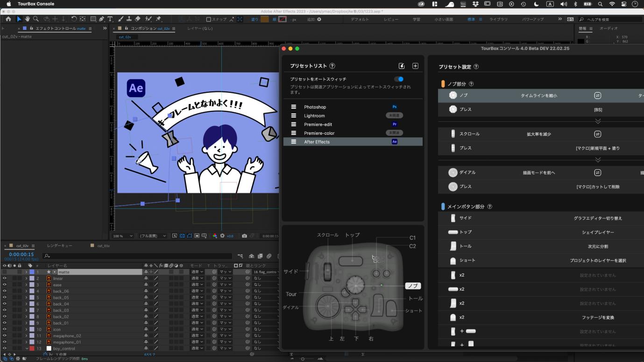Hide the back_01 layer with its eye icon
The width and height of the screenshot is (644, 362).
tap(5, 323)
